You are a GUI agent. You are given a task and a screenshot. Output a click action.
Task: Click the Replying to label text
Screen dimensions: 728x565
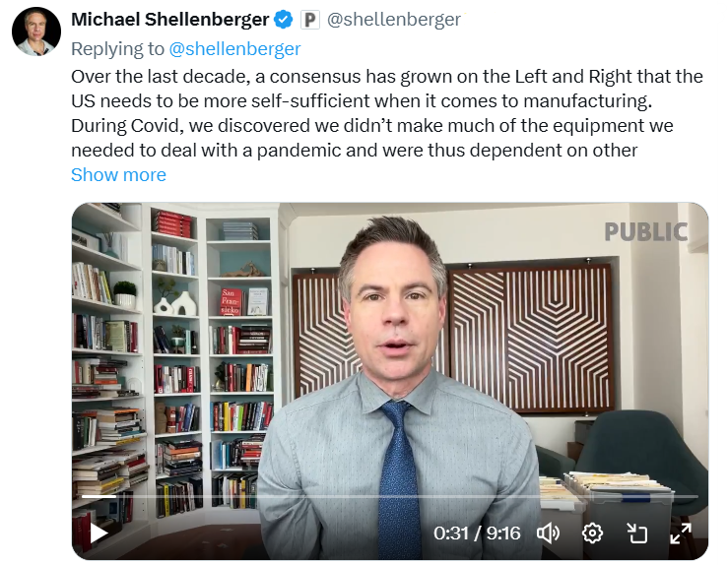click(117, 48)
